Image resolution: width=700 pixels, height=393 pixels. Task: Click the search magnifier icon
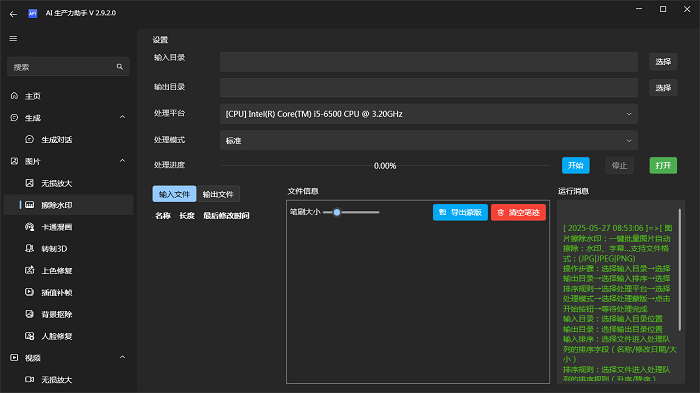[x=120, y=67]
